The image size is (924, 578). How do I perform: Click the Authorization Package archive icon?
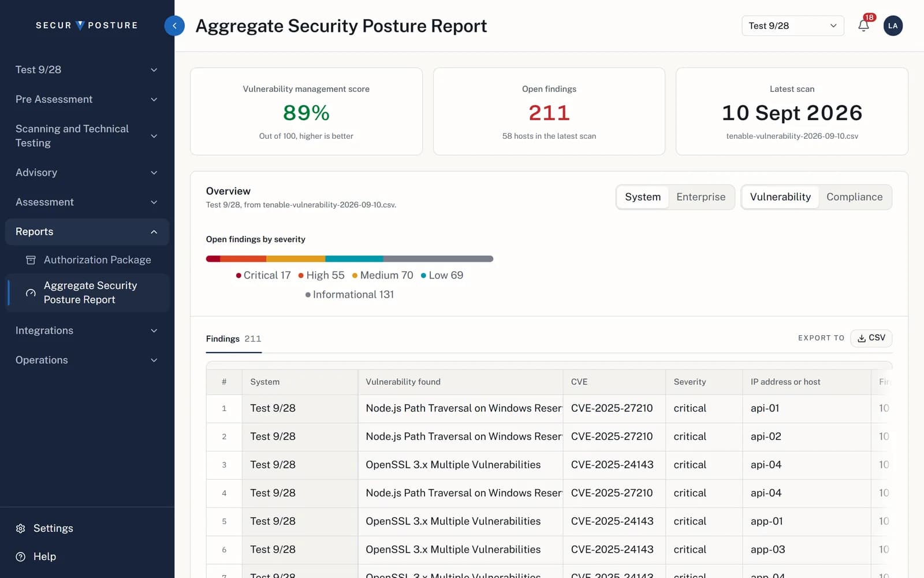(31, 260)
